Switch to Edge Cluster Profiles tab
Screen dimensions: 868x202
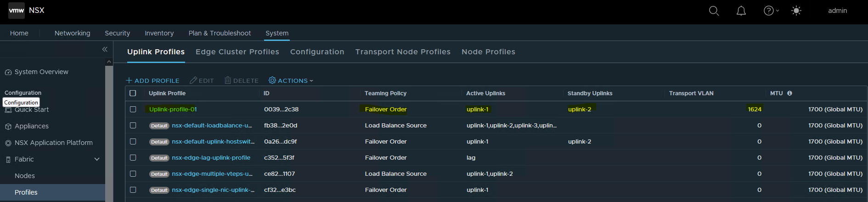click(x=237, y=52)
